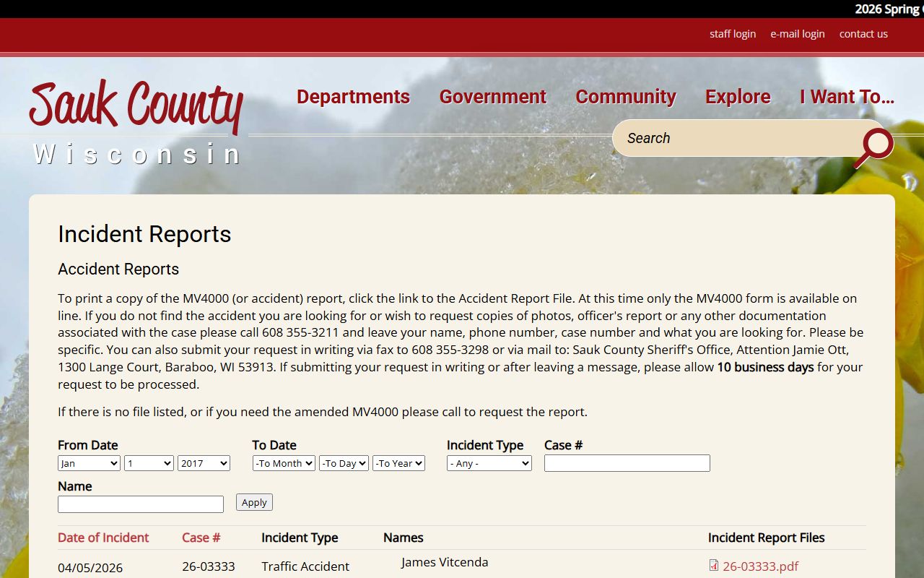Click the Incident Reports page heading
This screenshot has height=578, width=924.
point(144,234)
